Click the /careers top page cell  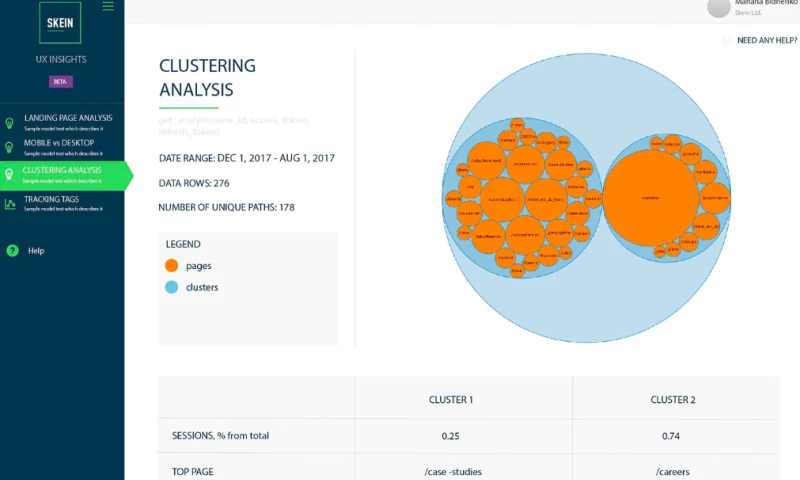[675, 471]
